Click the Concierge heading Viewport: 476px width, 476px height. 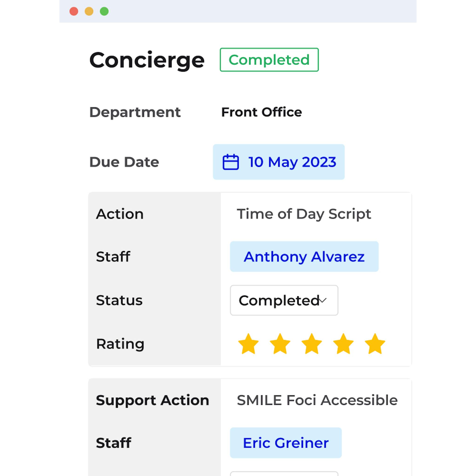(147, 60)
